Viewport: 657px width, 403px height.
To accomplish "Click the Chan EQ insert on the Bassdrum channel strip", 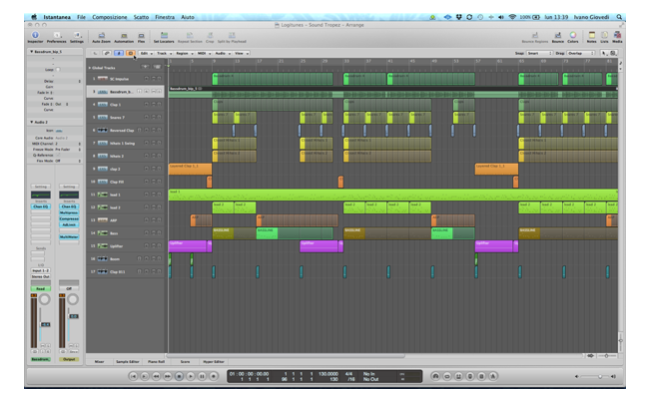I will point(41,207).
